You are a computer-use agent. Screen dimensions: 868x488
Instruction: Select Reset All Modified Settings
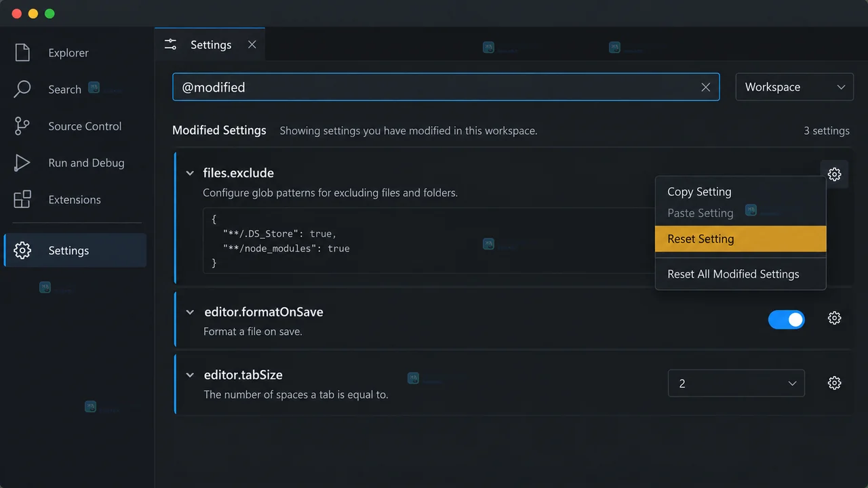click(741, 274)
